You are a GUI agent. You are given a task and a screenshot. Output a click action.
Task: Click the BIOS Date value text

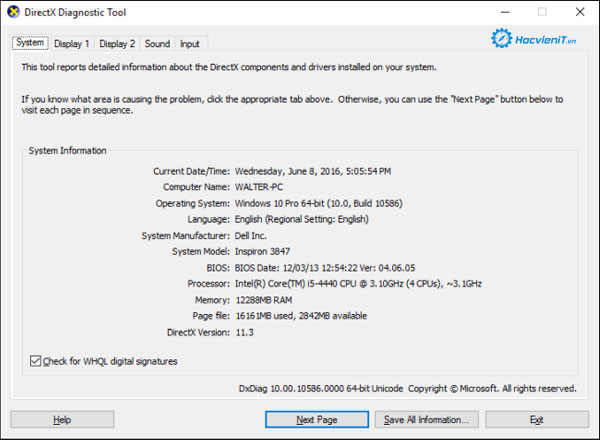(325, 268)
